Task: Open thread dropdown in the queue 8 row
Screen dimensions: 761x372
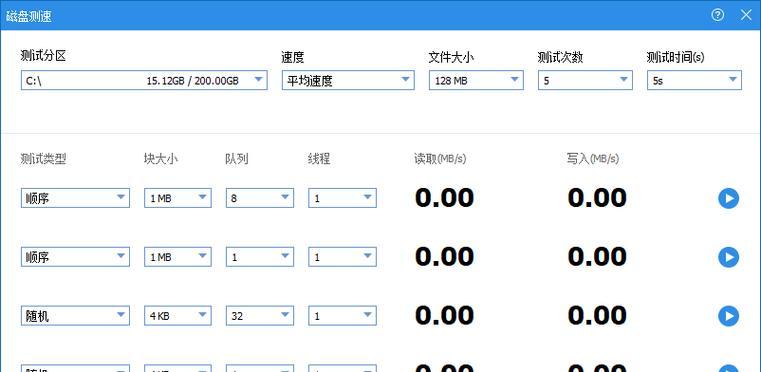Action: [342, 198]
